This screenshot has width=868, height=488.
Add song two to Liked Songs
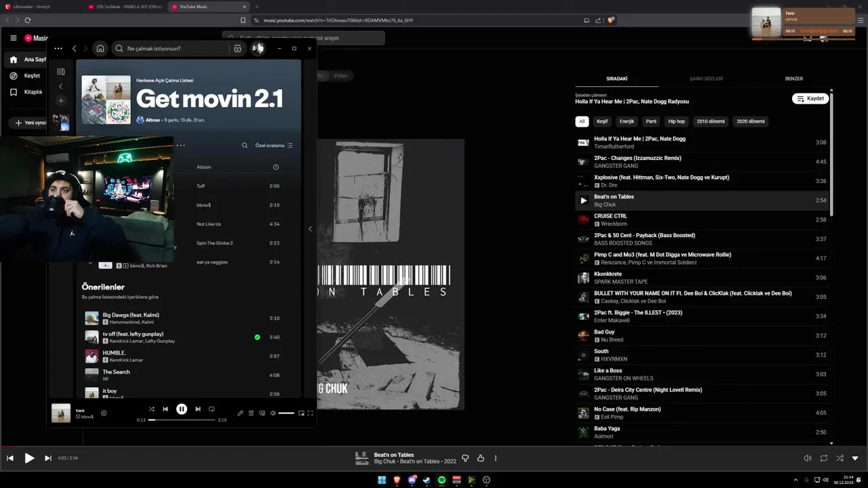[x=104, y=413]
